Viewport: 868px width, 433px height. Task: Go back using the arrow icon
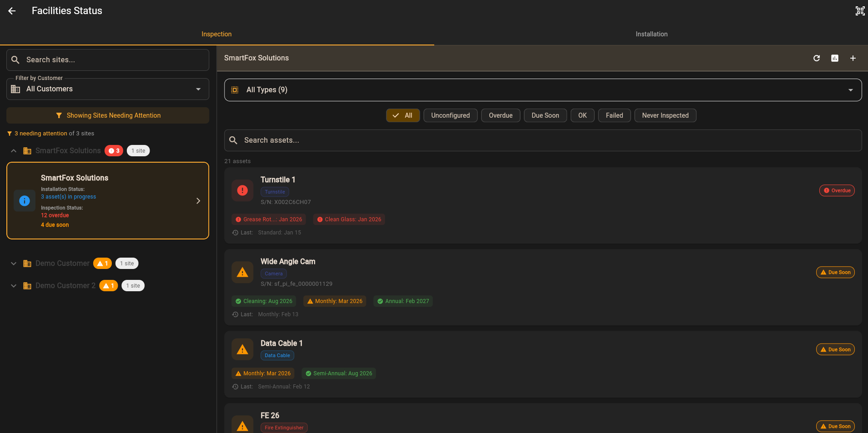[12, 11]
